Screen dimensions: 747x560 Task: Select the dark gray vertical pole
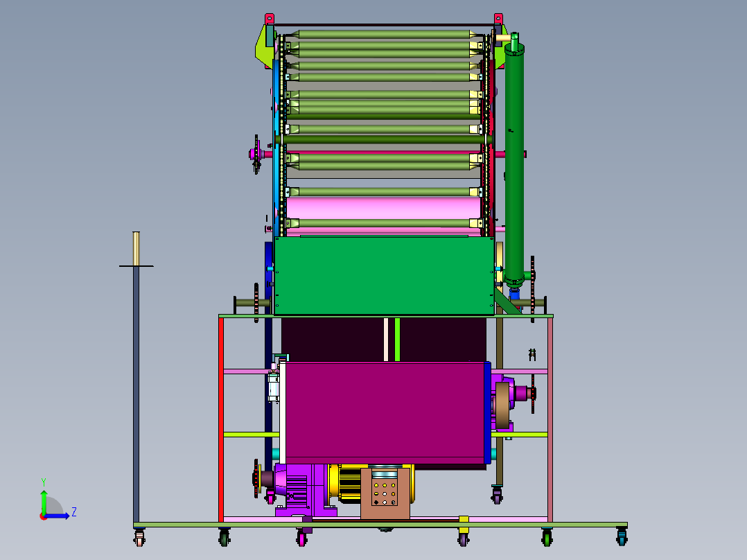tap(137, 394)
